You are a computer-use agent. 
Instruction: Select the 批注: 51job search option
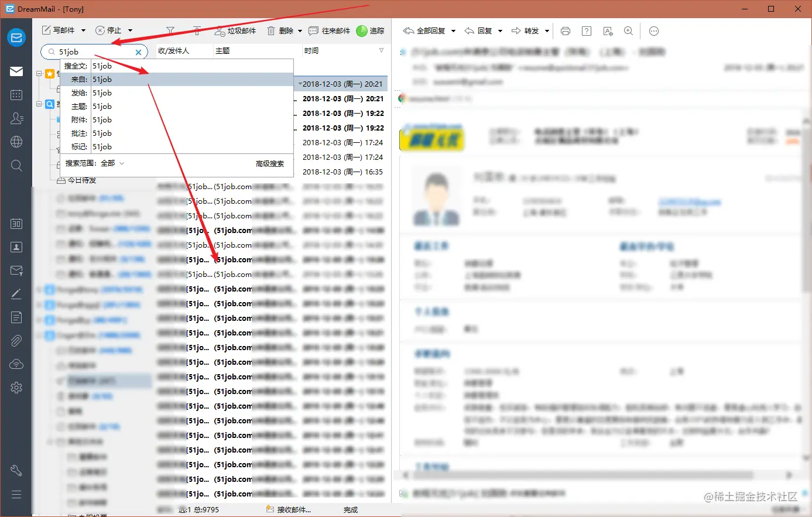(176, 133)
